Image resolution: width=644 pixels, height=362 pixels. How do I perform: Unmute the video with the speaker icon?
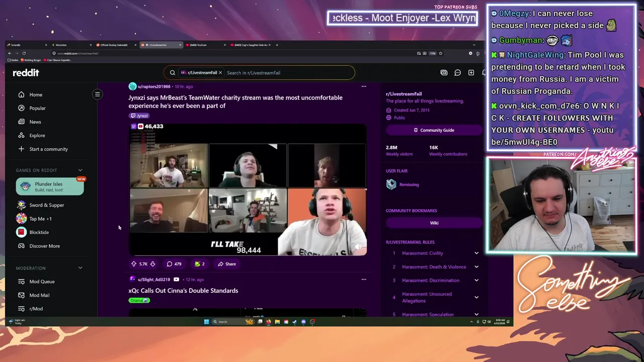(358, 247)
